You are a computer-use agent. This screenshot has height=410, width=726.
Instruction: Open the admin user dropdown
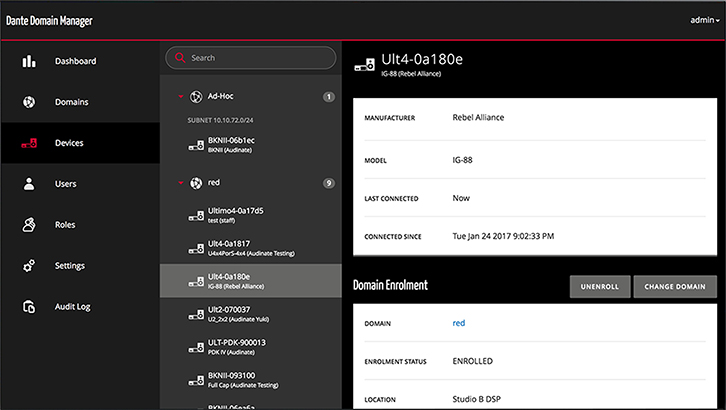(705, 20)
